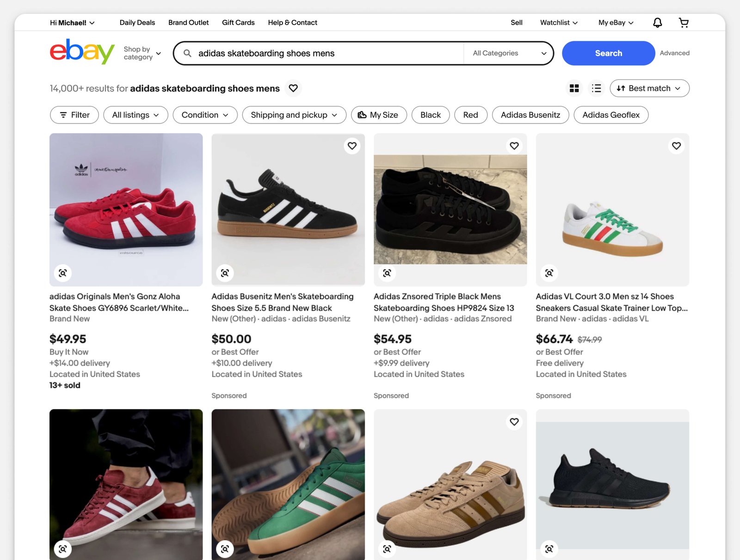Switch to list view

[597, 88]
